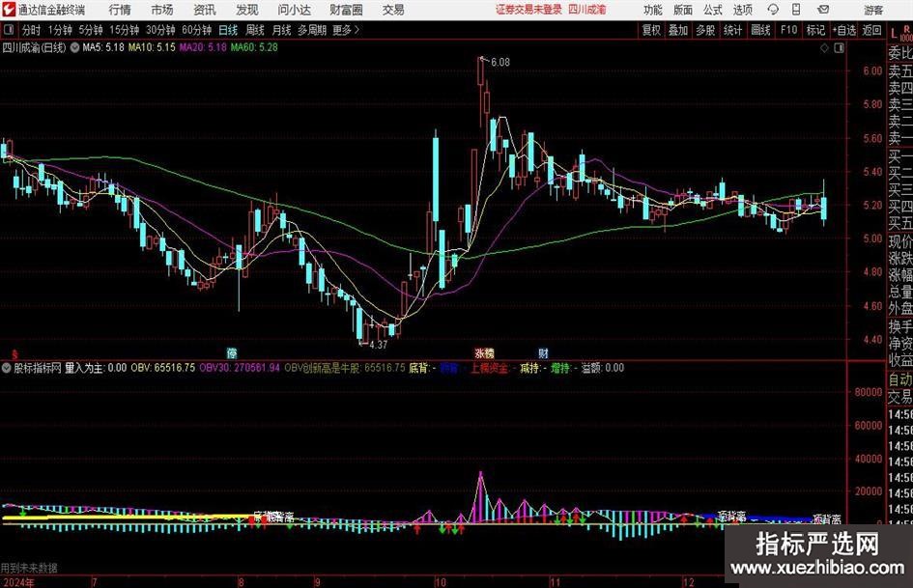The width and height of the screenshot is (913, 588).
Task: Open F10 company info
Action: pos(788,30)
